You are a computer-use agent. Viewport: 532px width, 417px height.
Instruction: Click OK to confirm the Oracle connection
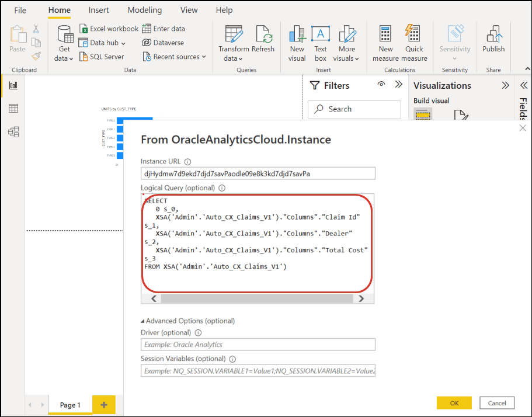pyautogui.click(x=454, y=402)
